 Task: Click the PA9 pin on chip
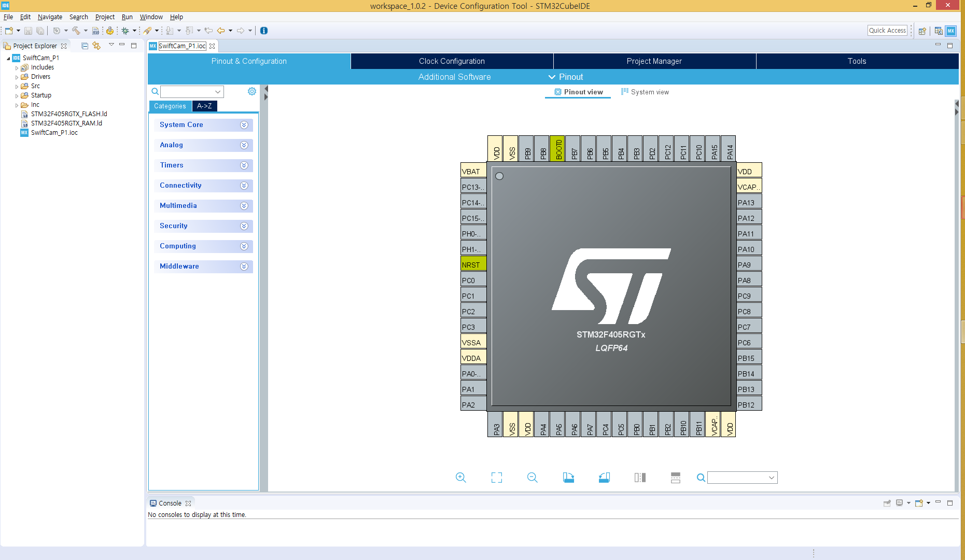pyautogui.click(x=749, y=264)
